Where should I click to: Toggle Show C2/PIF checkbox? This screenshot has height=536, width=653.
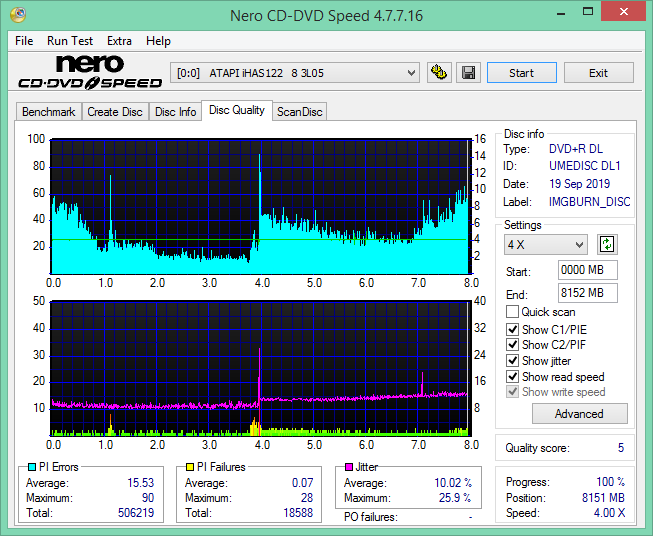tap(512, 344)
